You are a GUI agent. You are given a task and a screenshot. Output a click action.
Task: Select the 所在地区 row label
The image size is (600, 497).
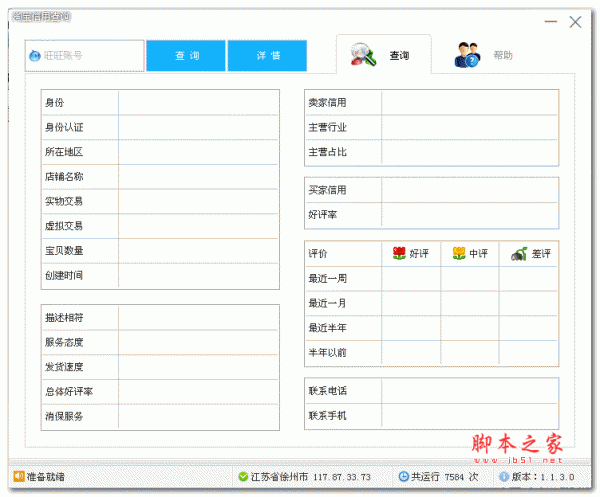click(64, 152)
